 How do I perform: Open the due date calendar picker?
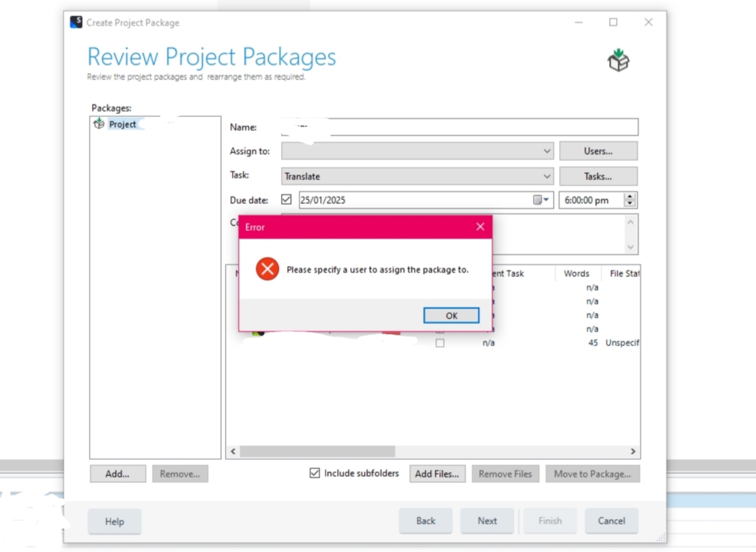(540, 200)
